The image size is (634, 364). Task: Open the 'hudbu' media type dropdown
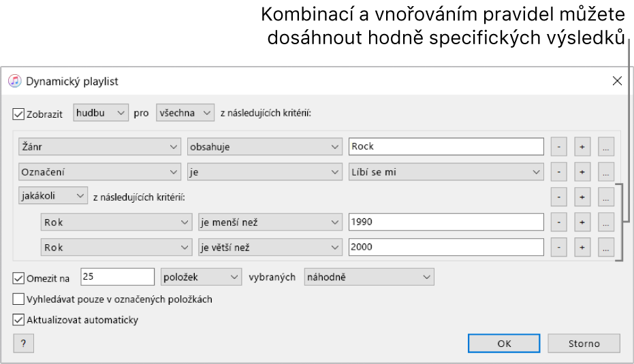point(101,113)
